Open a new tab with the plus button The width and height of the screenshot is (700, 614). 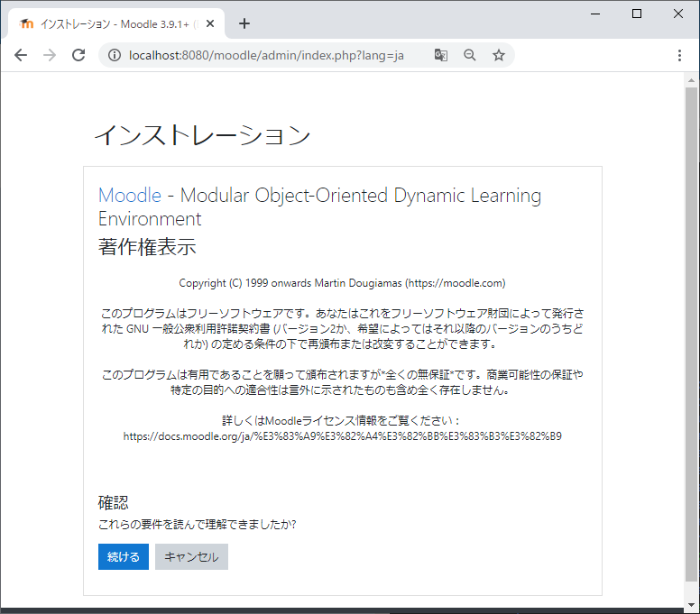244,23
